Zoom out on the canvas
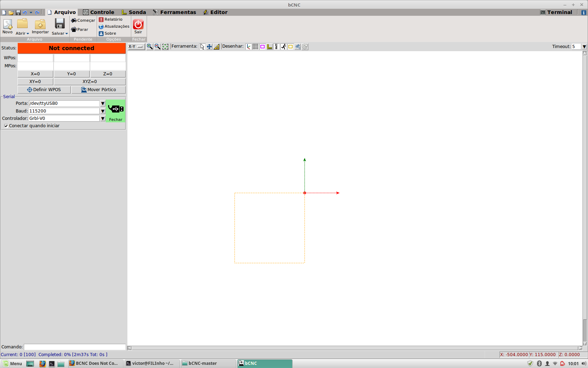 [157, 47]
